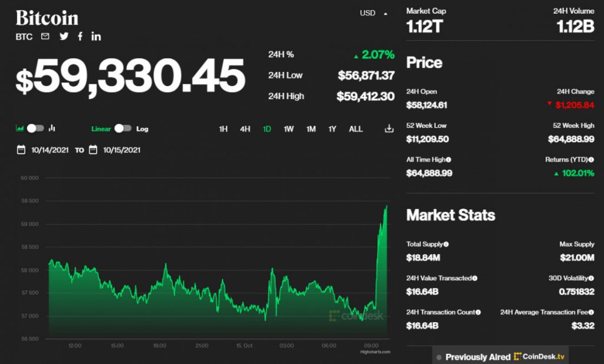Open the start date calendar icon
The width and height of the screenshot is (604, 364).
(x=21, y=150)
